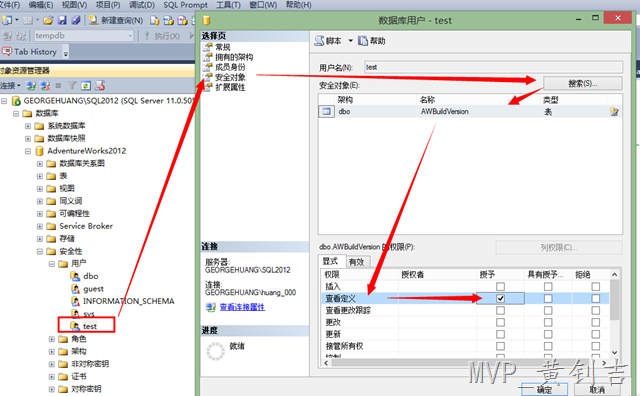Image resolution: width=640 pixels, height=396 pixels.
Task: Open the Tab History panel
Action: (30, 52)
